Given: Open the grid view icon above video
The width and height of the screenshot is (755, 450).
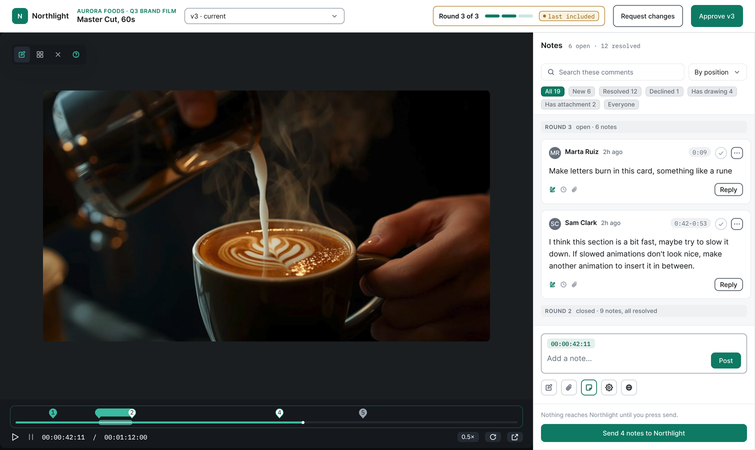Looking at the screenshot, I should [x=40, y=54].
